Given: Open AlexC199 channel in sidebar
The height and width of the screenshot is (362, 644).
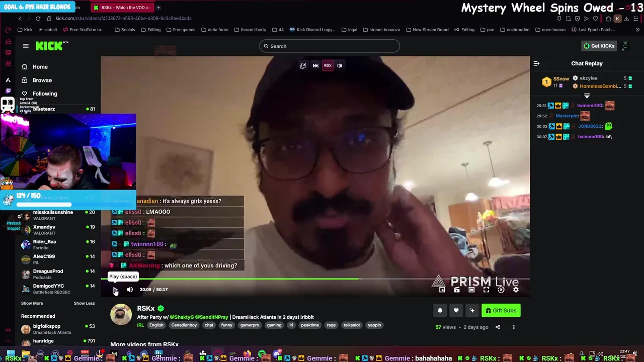Looking at the screenshot, I should point(58,259).
